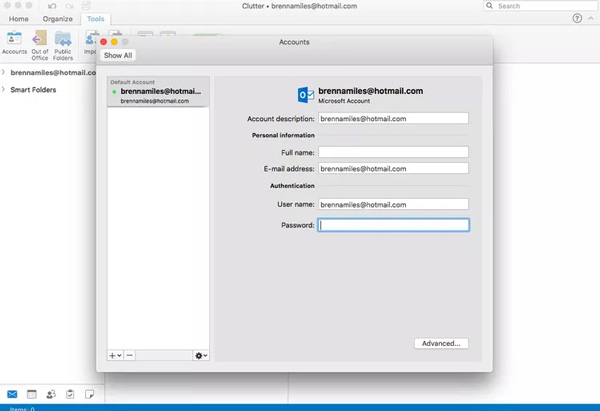The image size is (600, 411).
Task: Switch to Calendar view in bottom bar
Action: tap(32, 394)
